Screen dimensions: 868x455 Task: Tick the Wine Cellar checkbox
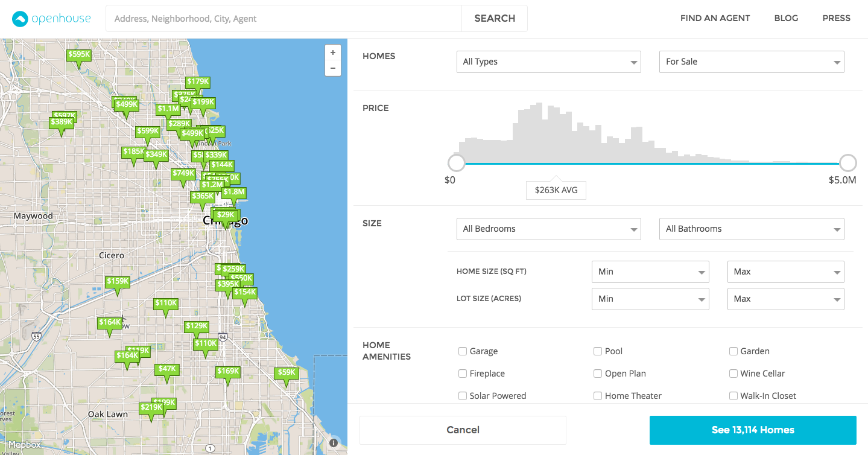coord(733,374)
